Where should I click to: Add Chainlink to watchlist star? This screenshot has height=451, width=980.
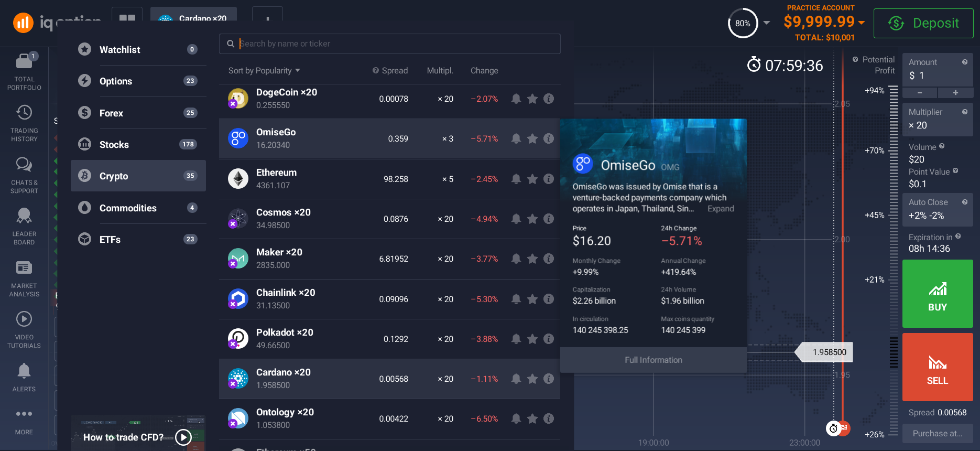532,299
